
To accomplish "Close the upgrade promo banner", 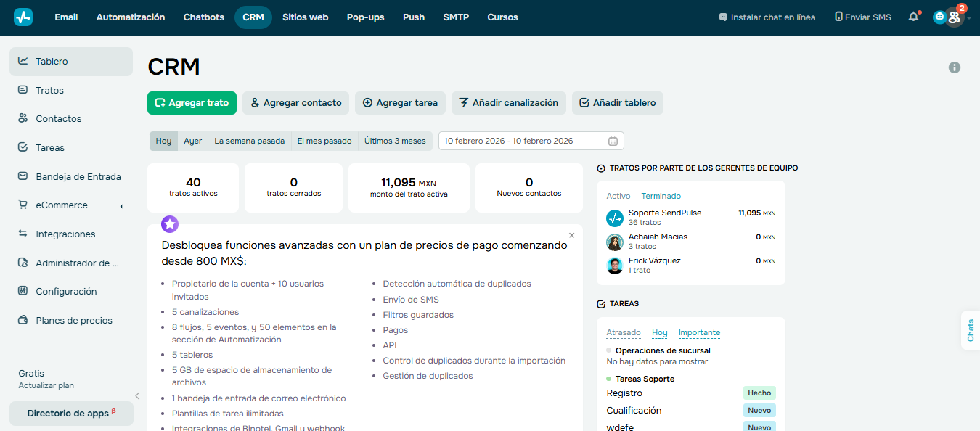I will click(571, 235).
